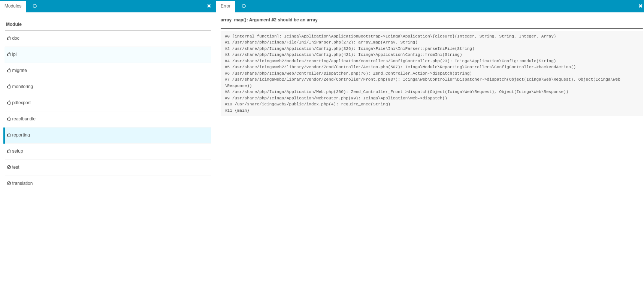Click the enabled icon beside reactbundle
This screenshot has height=282, width=644.
pyautogui.click(x=9, y=119)
